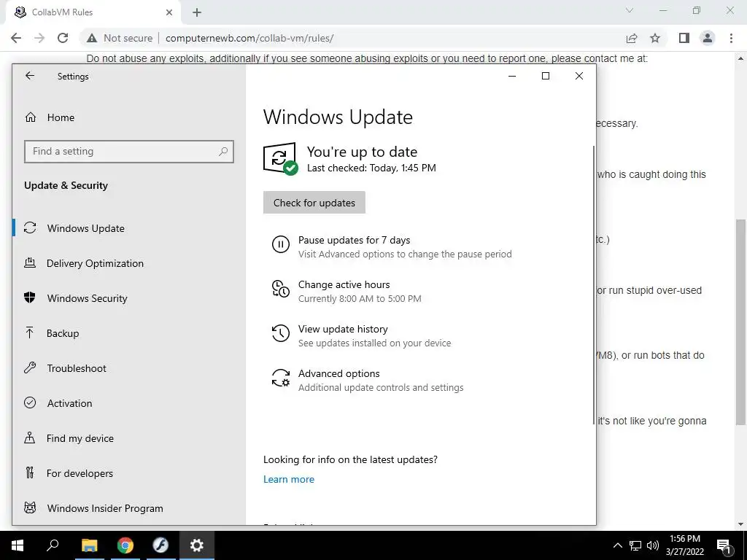Open the Chrome profile avatar
This screenshot has width=747, height=560.
coord(708,38)
